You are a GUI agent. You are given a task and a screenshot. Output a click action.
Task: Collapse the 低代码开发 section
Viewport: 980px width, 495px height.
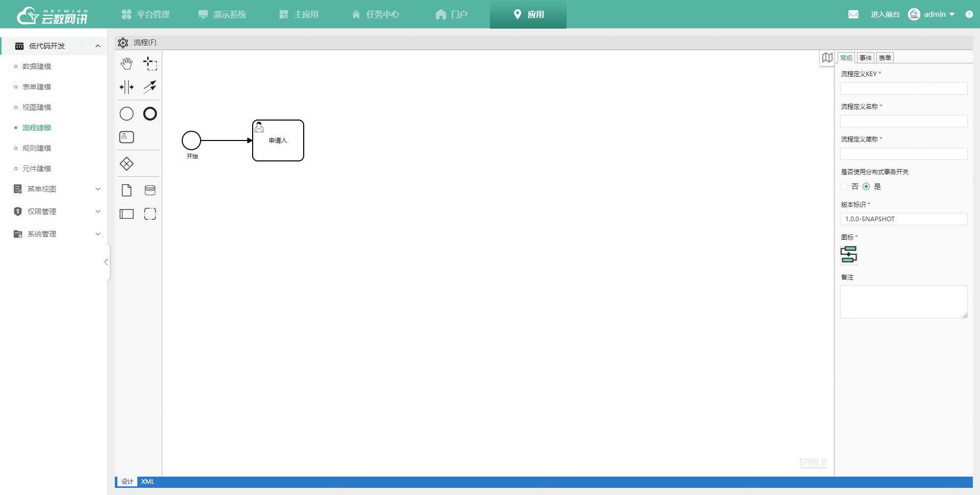[x=98, y=45]
